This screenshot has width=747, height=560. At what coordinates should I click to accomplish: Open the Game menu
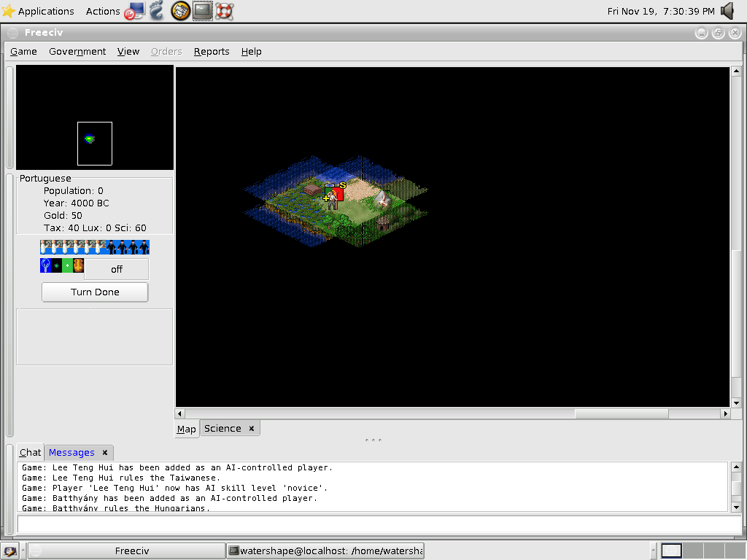tap(24, 52)
